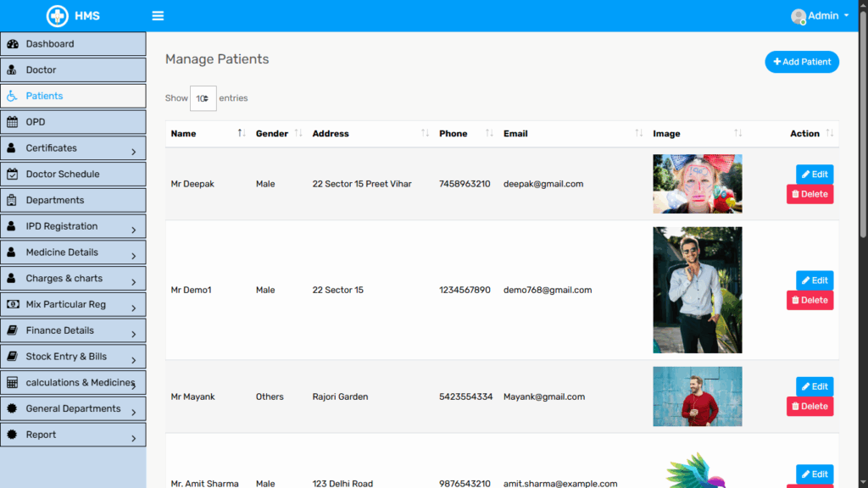The image size is (868, 488).
Task: Click the calculator icon for calculations & Medicines
Action: (x=12, y=383)
